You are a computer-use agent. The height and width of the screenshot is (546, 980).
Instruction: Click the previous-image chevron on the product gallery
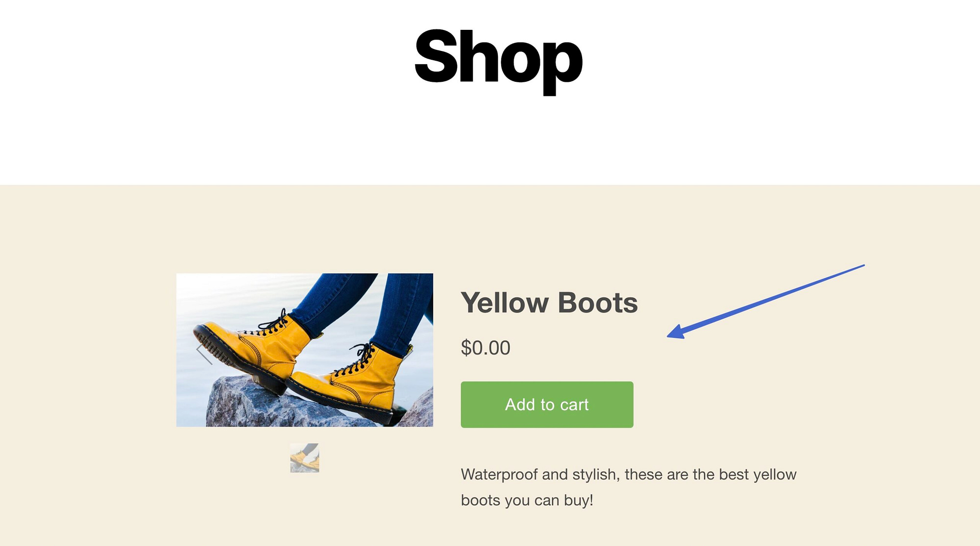(203, 354)
